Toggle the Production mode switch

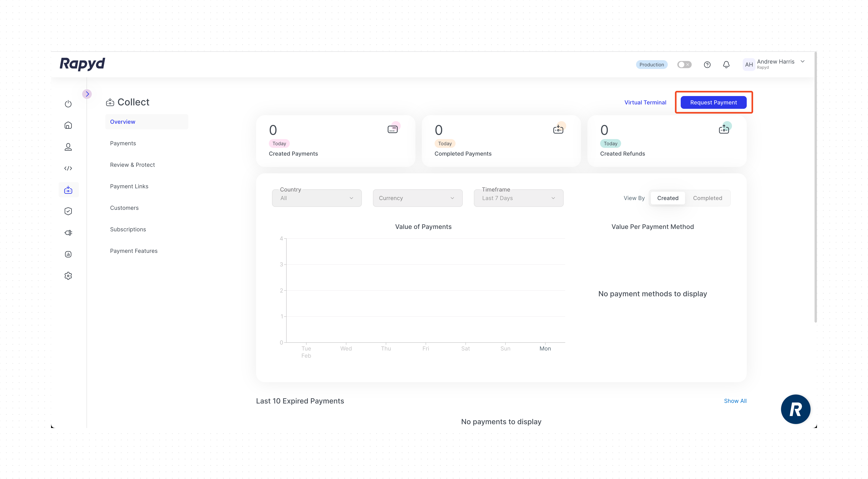click(x=684, y=65)
